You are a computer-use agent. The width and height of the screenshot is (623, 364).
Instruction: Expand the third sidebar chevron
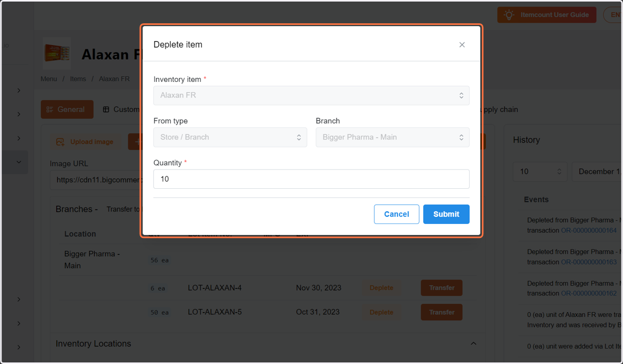tap(19, 138)
